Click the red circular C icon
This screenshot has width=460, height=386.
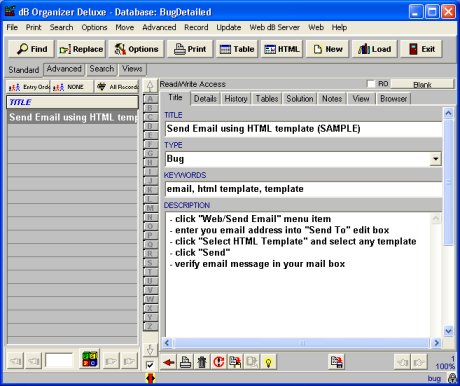click(218, 362)
